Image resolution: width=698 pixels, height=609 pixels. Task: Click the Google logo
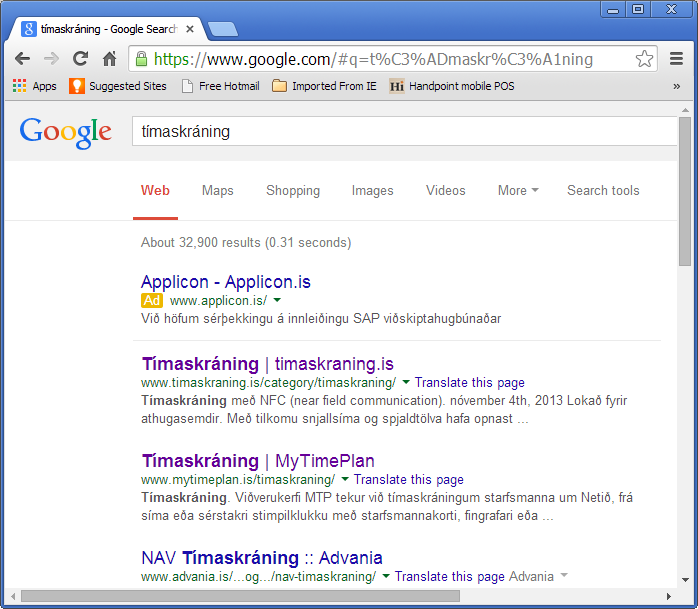pos(65,132)
